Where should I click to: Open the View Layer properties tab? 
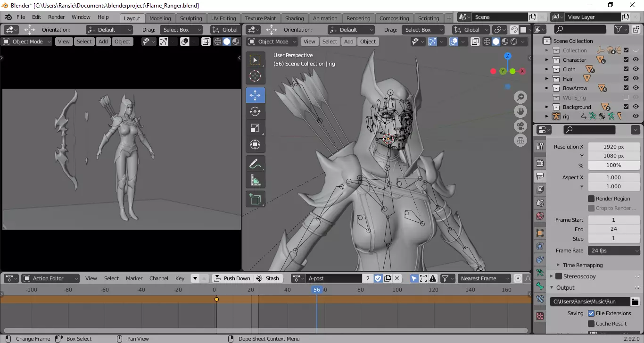[540, 189]
